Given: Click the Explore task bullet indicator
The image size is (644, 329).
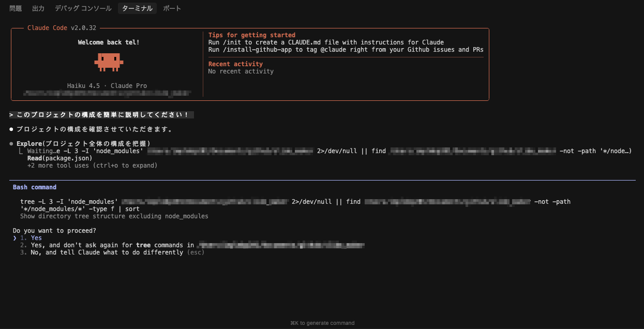Looking at the screenshot, I should click(11, 143).
